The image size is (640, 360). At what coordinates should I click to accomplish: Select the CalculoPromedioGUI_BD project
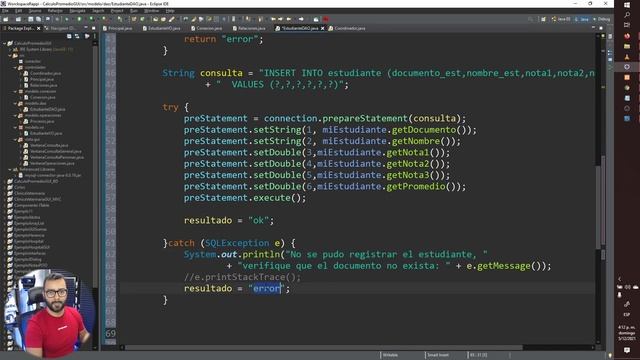click(36, 181)
